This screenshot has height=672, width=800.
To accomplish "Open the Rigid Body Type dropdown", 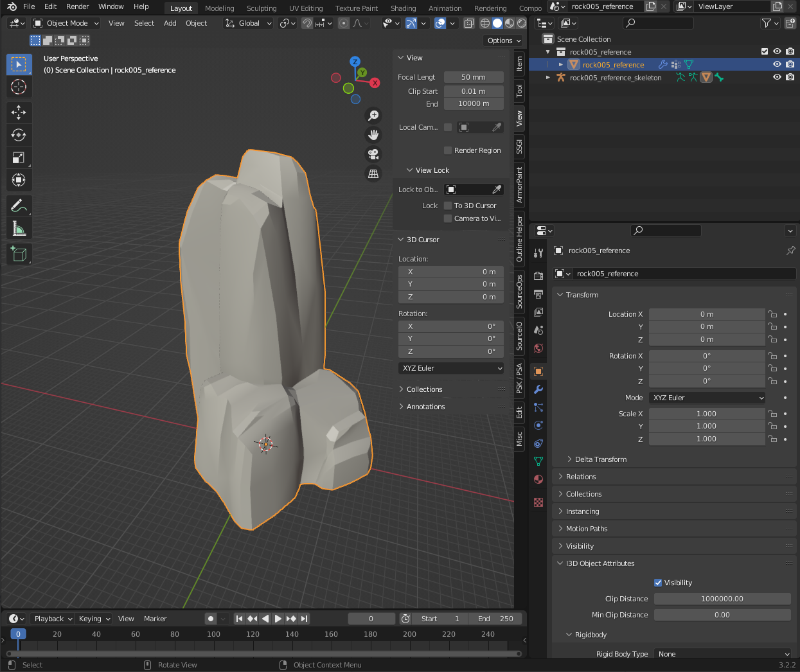I will pos(722,654).
